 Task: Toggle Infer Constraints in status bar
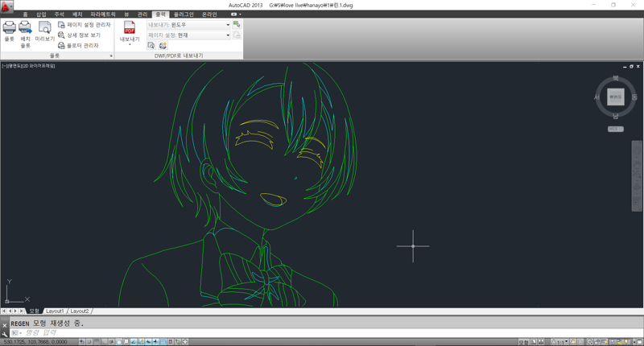[82, 342]
